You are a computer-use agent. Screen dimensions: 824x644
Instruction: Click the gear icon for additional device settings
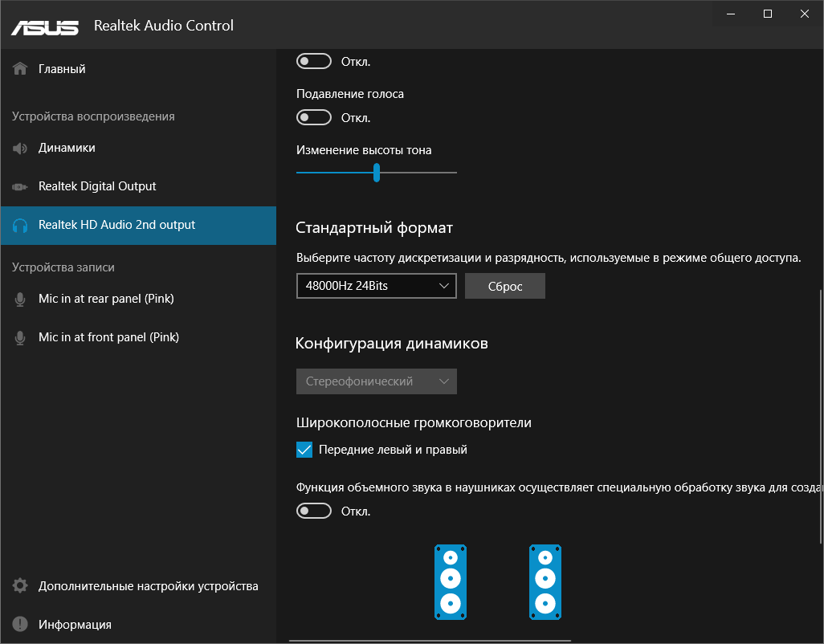click(21, 586)
